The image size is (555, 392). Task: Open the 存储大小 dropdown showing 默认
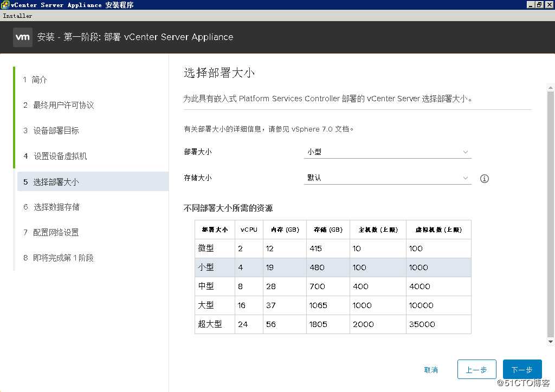coord(388,178)
